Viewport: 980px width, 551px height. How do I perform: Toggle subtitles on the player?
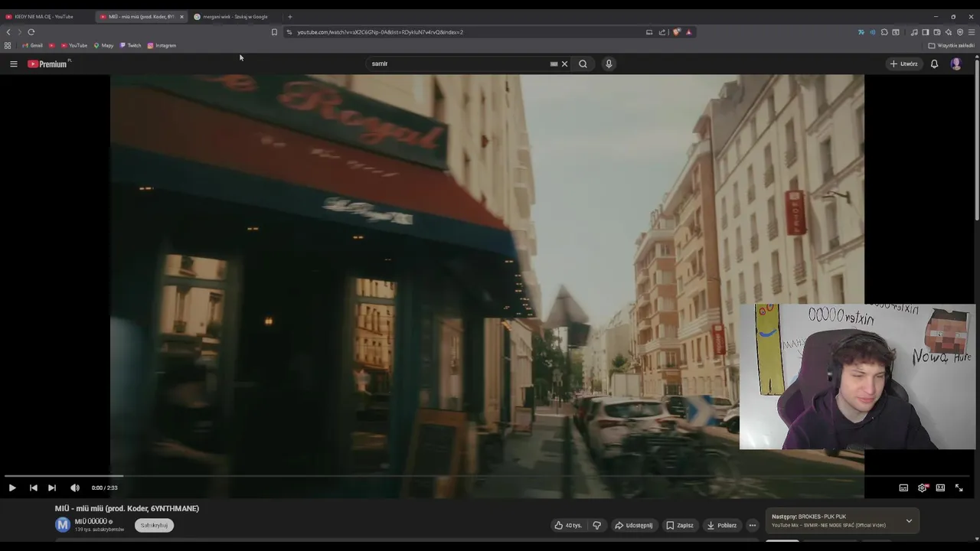[903, 487]
